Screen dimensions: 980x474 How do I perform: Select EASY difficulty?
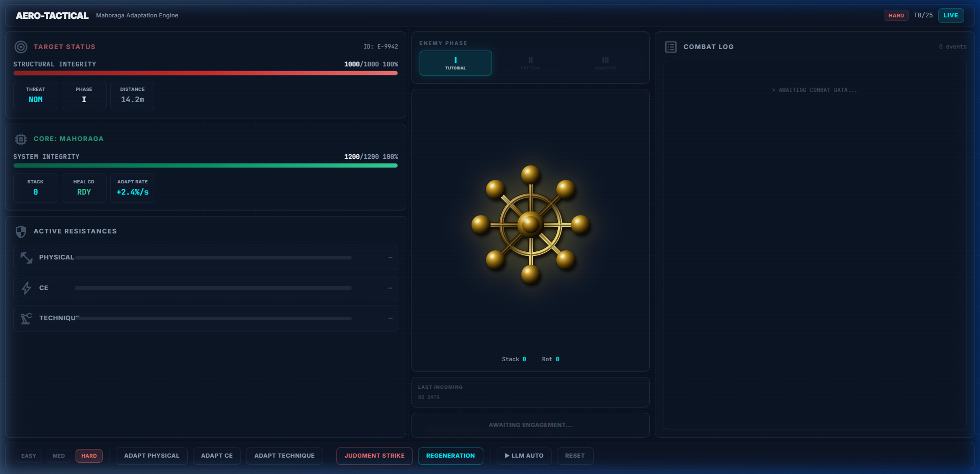29,456
